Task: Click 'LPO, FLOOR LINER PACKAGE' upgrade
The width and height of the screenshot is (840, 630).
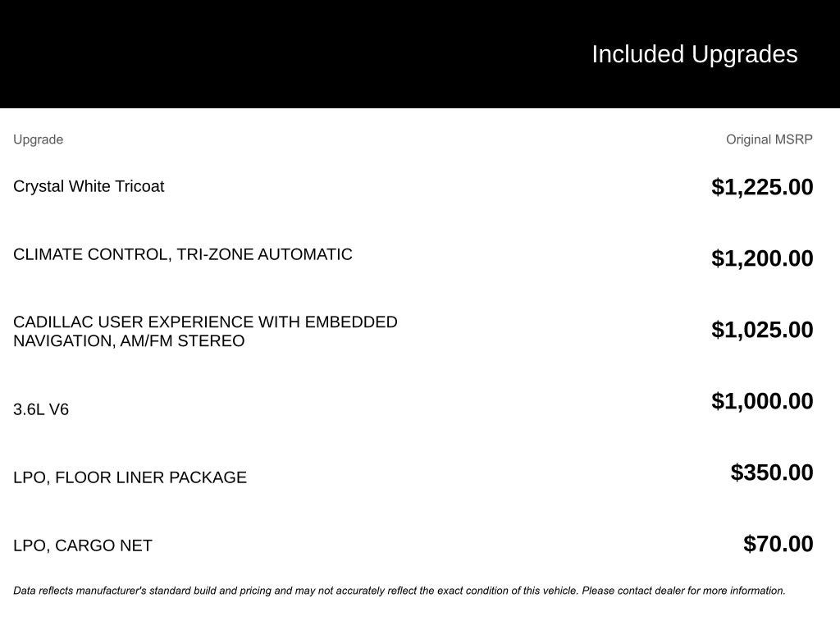Action: click(x=130, y=477)
